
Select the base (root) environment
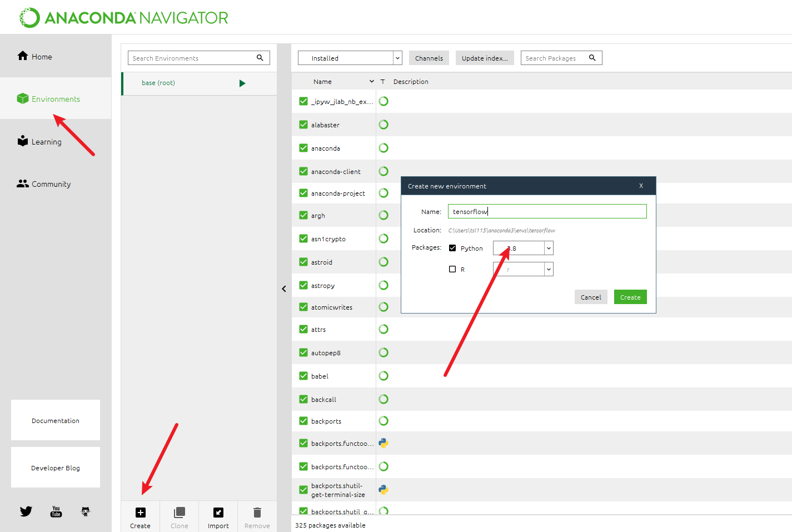(x=199, y=83)
